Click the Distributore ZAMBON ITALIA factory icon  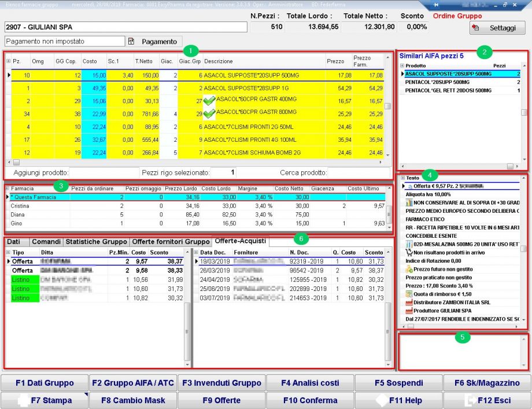[409, 303]
